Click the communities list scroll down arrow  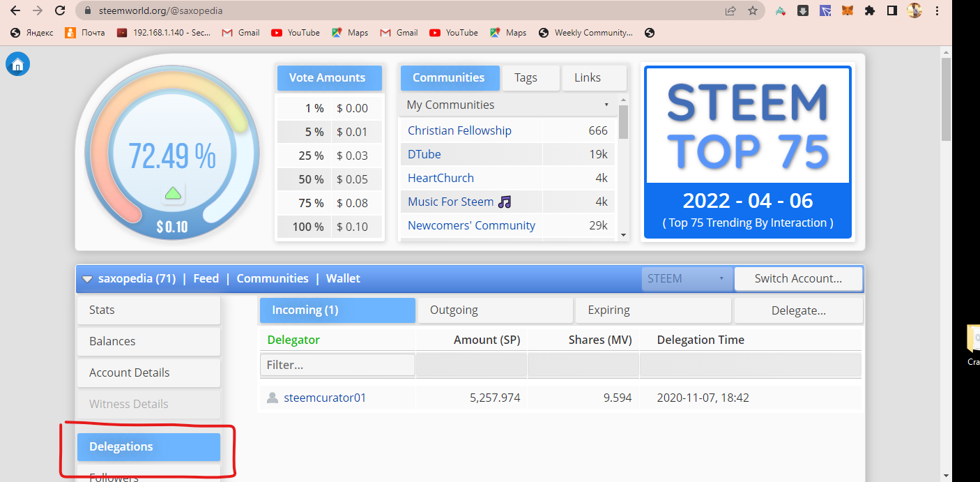(623, 236)
